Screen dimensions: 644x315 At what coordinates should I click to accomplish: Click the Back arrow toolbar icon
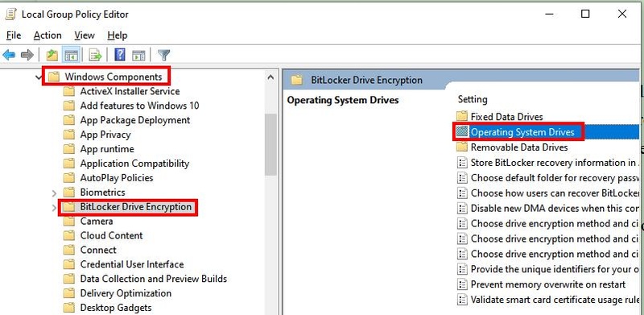click(9, 55)
